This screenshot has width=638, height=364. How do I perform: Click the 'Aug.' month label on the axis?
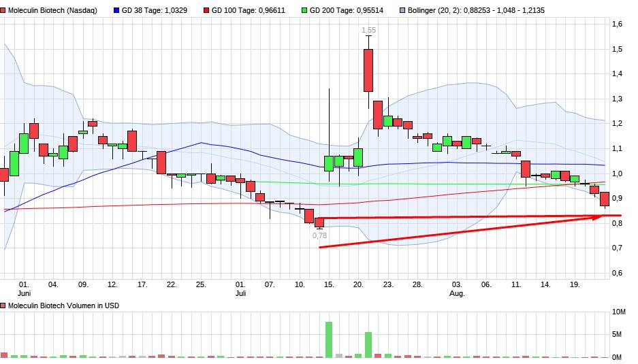pyautogui.click(x=457, y=294)
